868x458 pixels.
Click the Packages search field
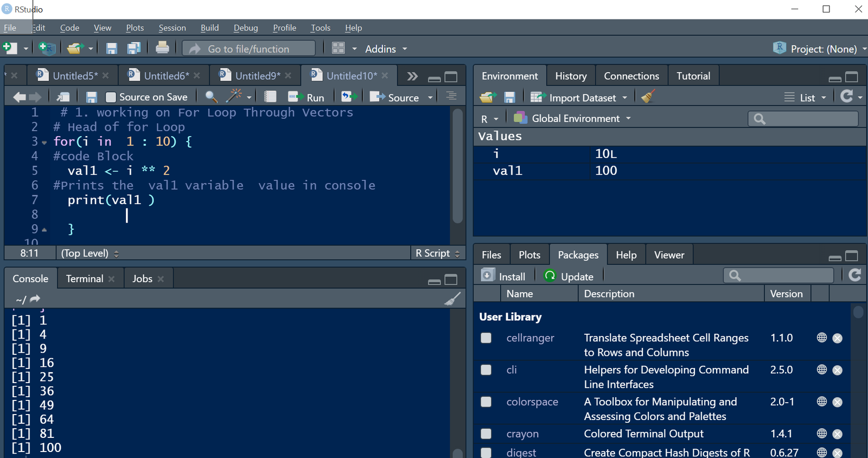coord(778,275)
